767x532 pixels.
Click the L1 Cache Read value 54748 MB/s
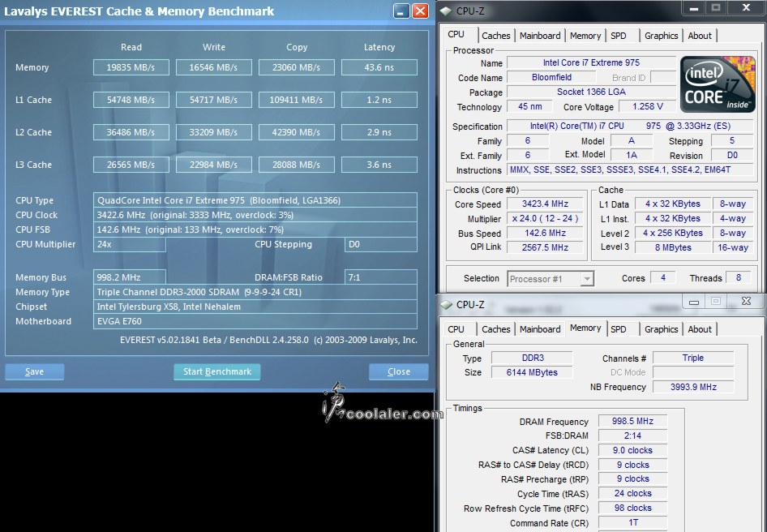(131, 100)
